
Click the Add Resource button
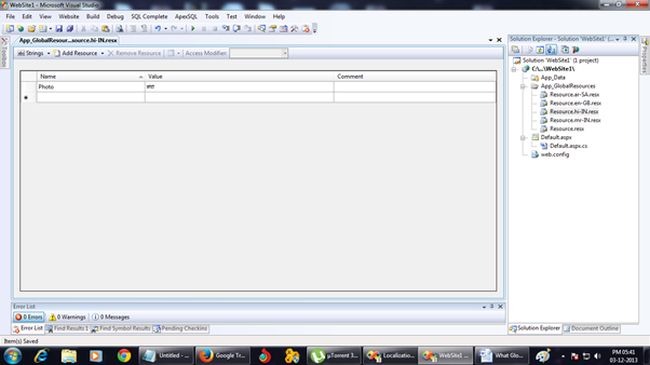(x=76, y=53)
